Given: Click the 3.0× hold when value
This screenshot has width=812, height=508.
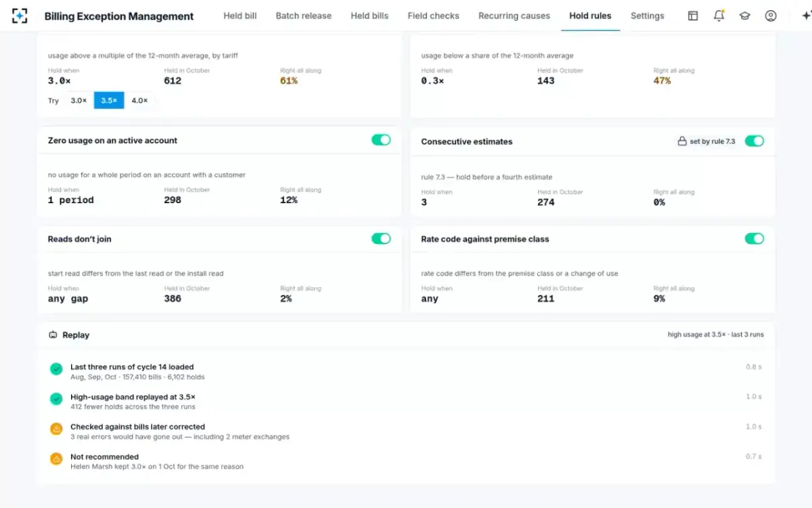Looking at the screenshot, I should pos(60,81).
